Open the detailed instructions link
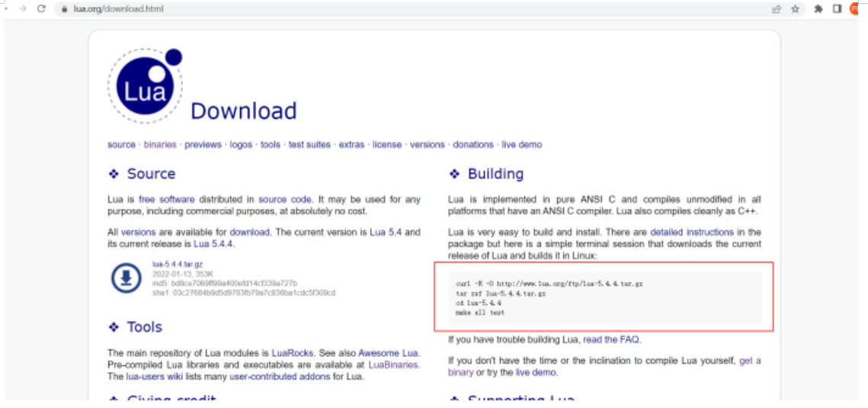The height and width of the screenshot is (408, 868). coord(692,232)
